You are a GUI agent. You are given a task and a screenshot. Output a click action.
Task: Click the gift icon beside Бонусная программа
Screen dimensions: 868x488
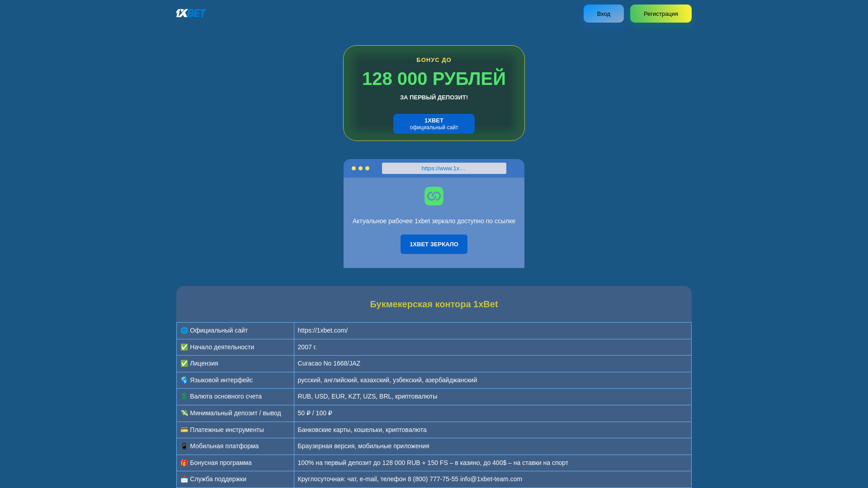(184, 463)
